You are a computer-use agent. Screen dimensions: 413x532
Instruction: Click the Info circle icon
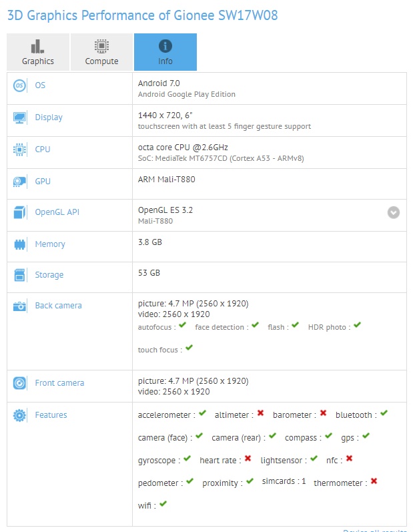coord(165,46)
